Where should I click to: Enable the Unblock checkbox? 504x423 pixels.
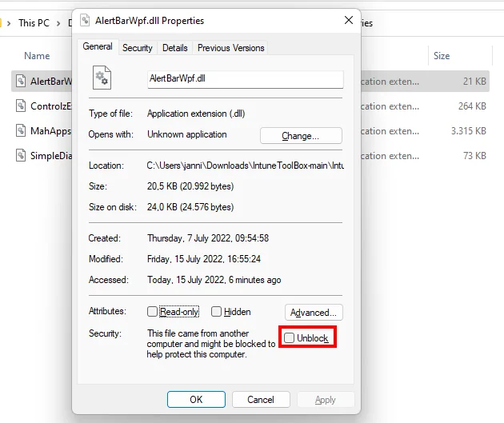pyautogui.click(x=289, y=337)
